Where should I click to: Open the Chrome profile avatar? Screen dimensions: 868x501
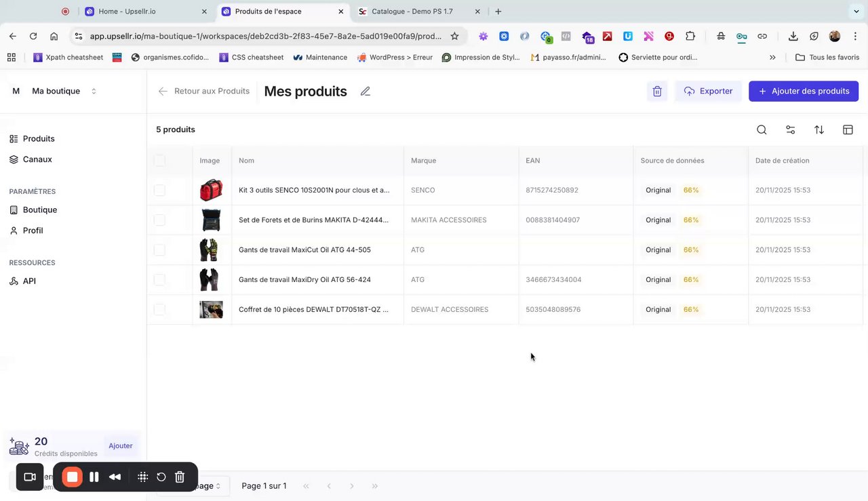pos(835,36)
